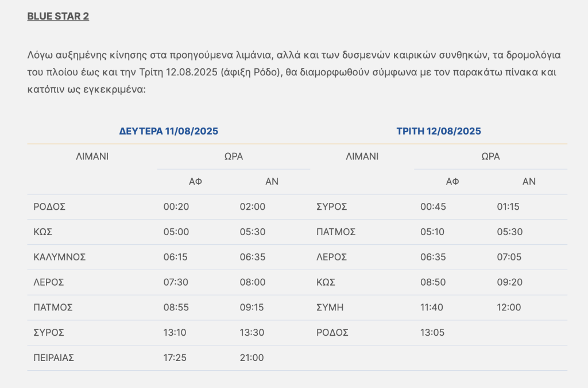The height and width of the screenshot is (388, 588).
Task: Click the 09:20 time cell
Action: click(510, 282)
